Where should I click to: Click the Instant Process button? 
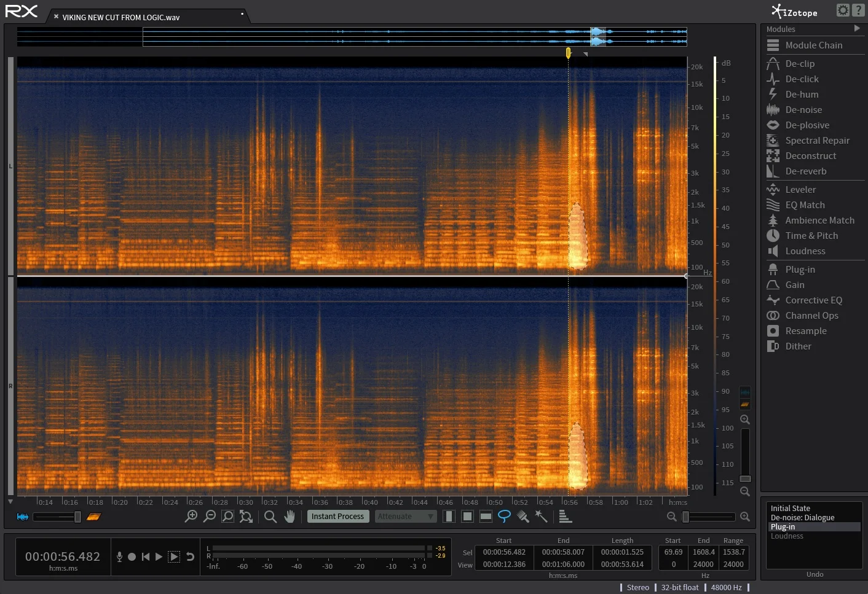coord(337,517)
